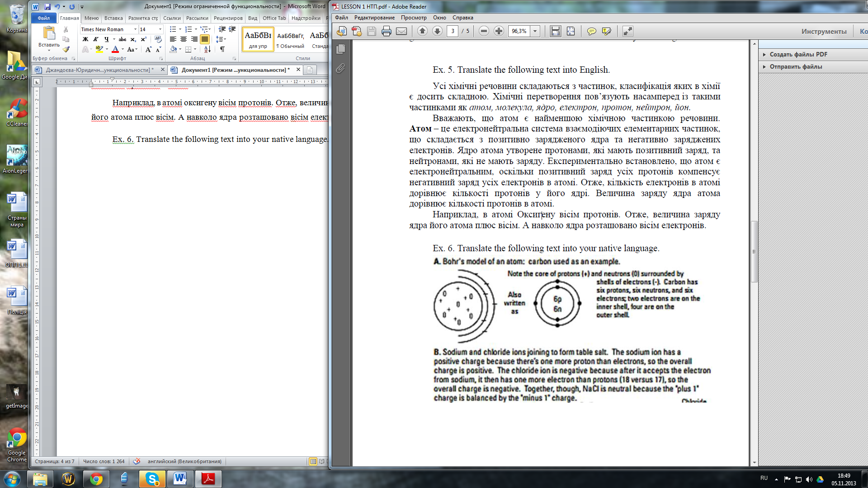Screen dimensions: 868x488
Task: Click the Print icon in Adobe Reader
Action: coord(386,31)
